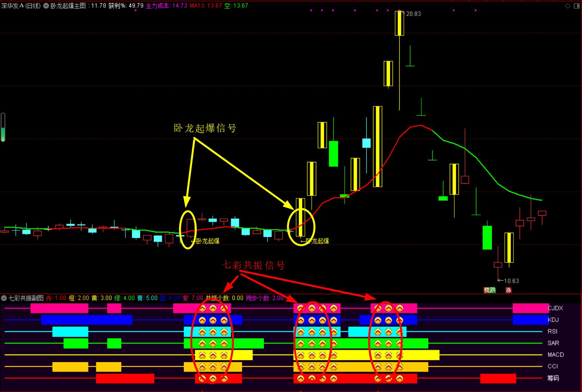The height and width of the screenshot is (392, 582).
Task: Click the green vertical gauge on left edge
Action: point(3,127)
